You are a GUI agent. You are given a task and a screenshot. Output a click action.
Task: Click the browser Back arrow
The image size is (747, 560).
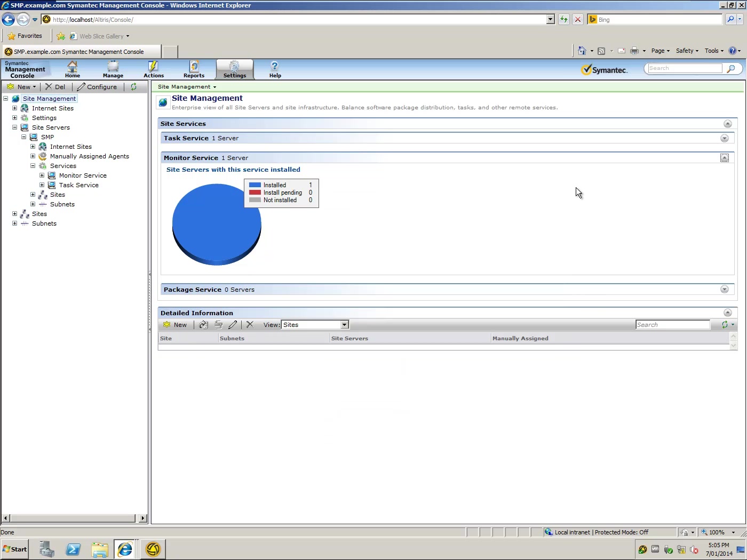[8, 19]
